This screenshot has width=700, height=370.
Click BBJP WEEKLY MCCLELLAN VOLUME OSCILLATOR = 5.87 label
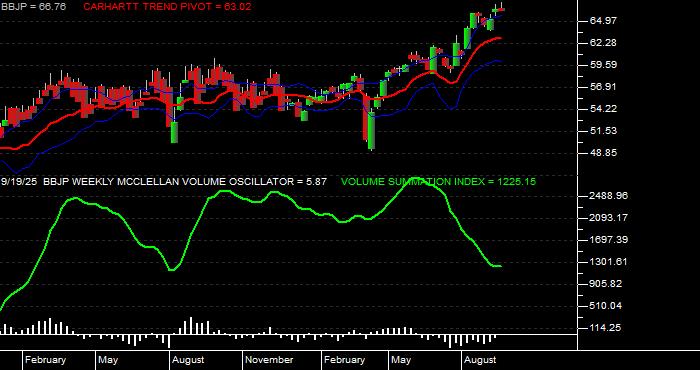185,182
